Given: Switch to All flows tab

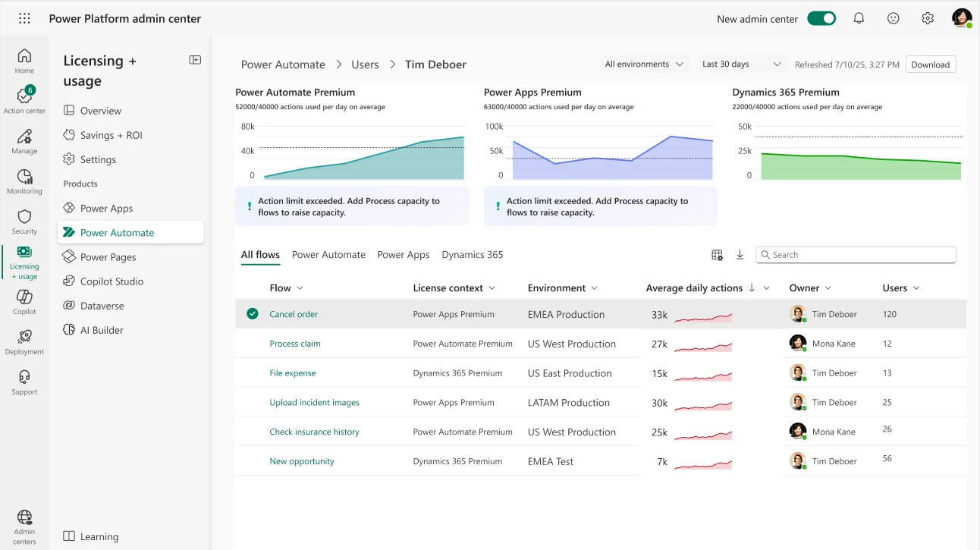Looking at the screenshot, I should [x=260, y=255].
